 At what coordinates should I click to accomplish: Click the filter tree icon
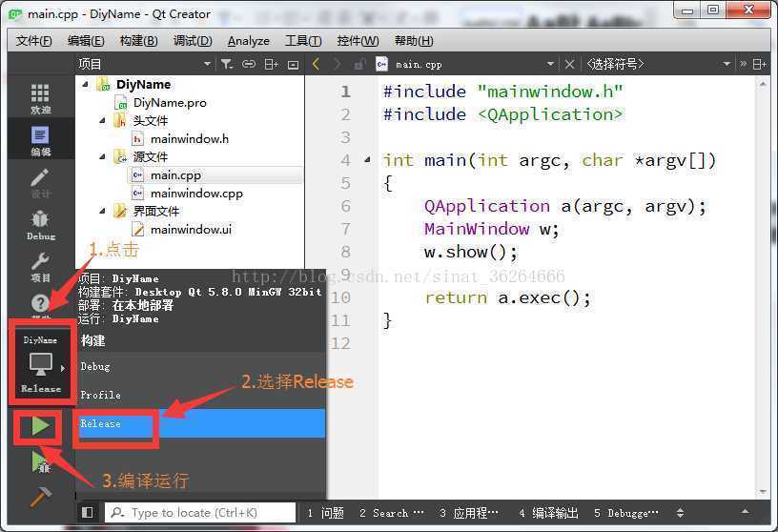coord(227,64)
